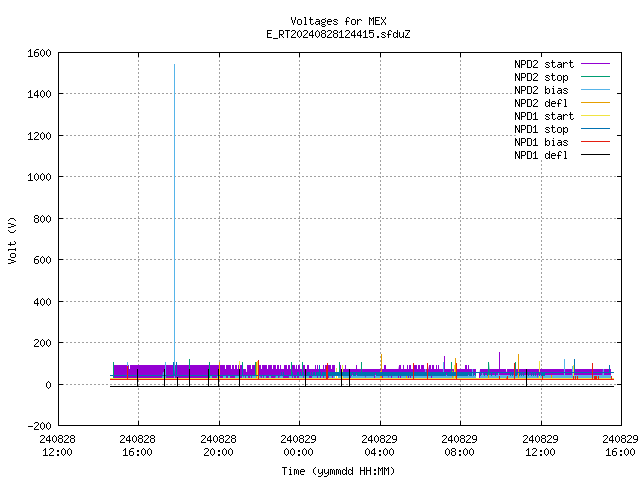
Task: Click the red NPD1 bias legend line
Action: click(x=595, y=142)
